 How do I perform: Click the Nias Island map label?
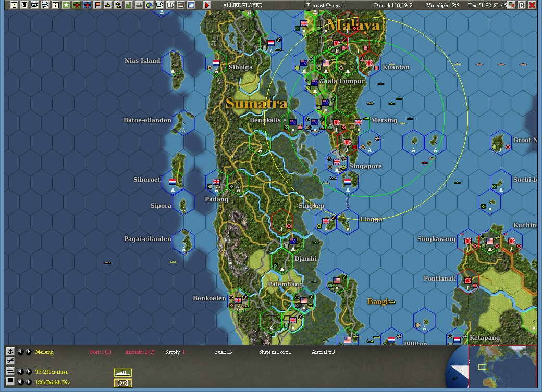tap(142, 61)
